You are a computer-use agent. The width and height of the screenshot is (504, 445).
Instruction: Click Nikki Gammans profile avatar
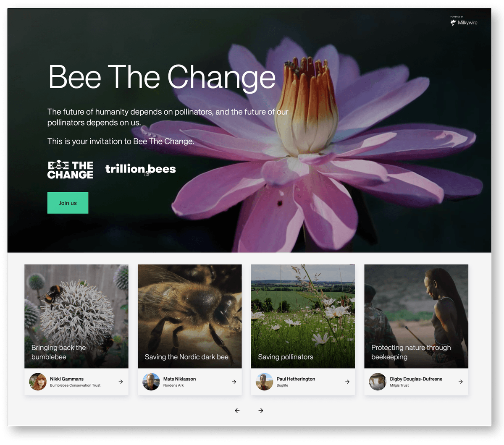[38, 382]
